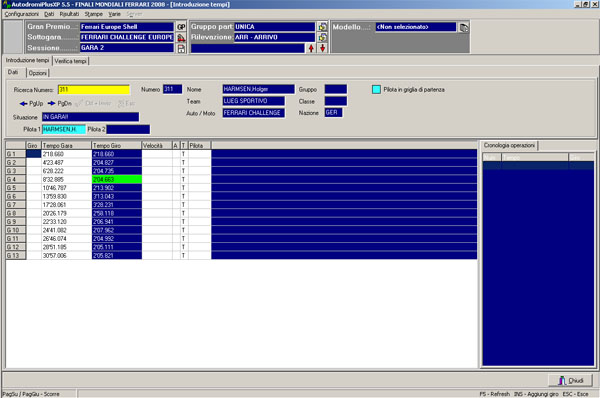Open the Varie menu
Image resolution: width=600 pixels, height=398 pixels.
coord(114,14)
